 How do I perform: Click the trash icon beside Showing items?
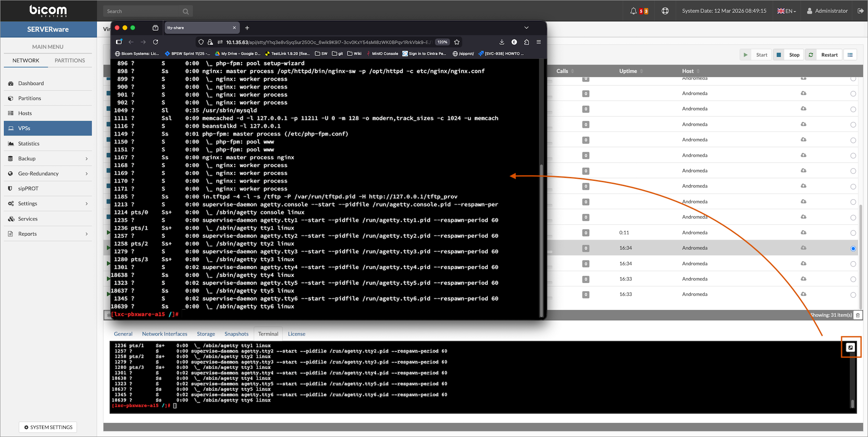click(858, 315)
